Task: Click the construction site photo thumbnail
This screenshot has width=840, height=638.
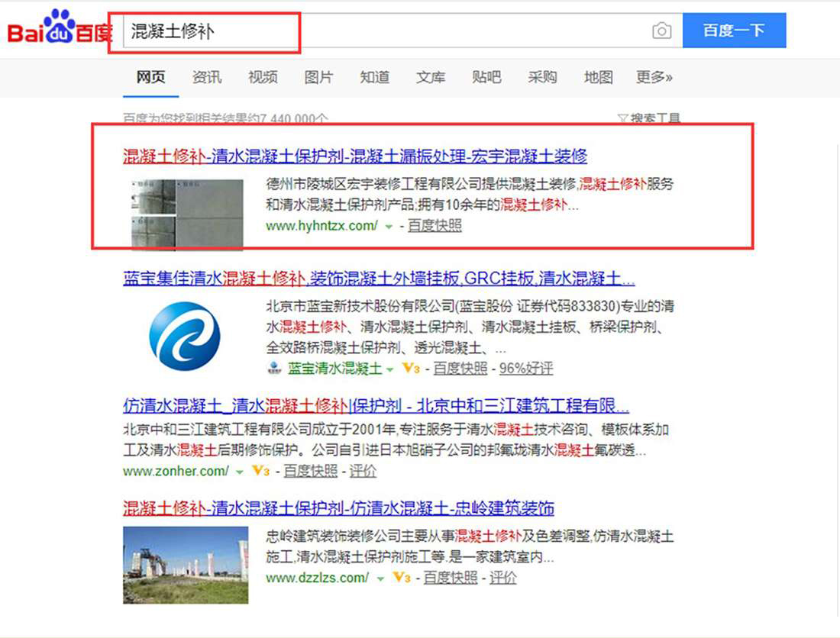Action: (x=186, y=565)
